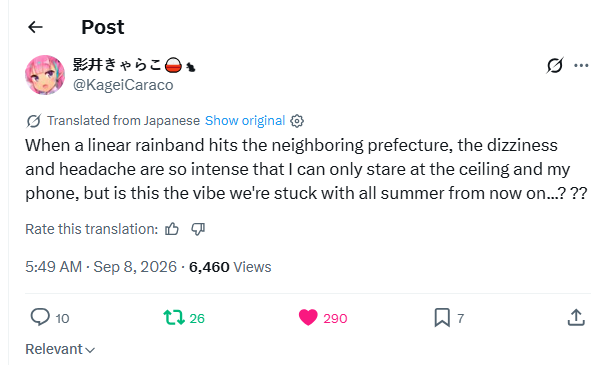Open translation settings gear icon
This screenshot has width=604, height=365.
pos(297,121)
